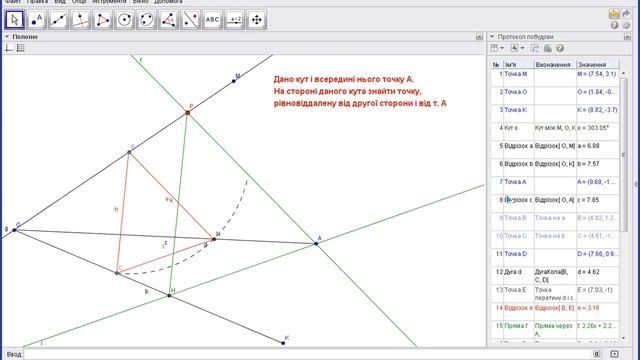The height and width of the screenshot is (360, 640).
Task: Open settings gear in top-right corner
Action: point(626,25)
